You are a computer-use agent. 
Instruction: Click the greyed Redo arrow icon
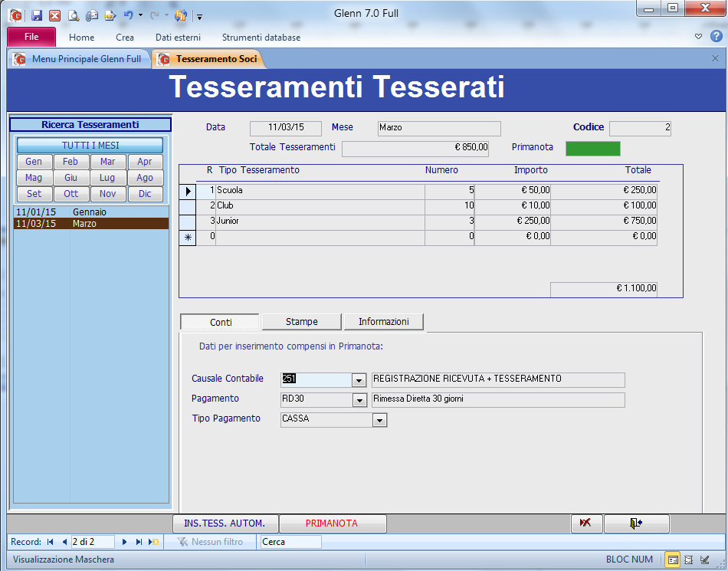[155, 16]
